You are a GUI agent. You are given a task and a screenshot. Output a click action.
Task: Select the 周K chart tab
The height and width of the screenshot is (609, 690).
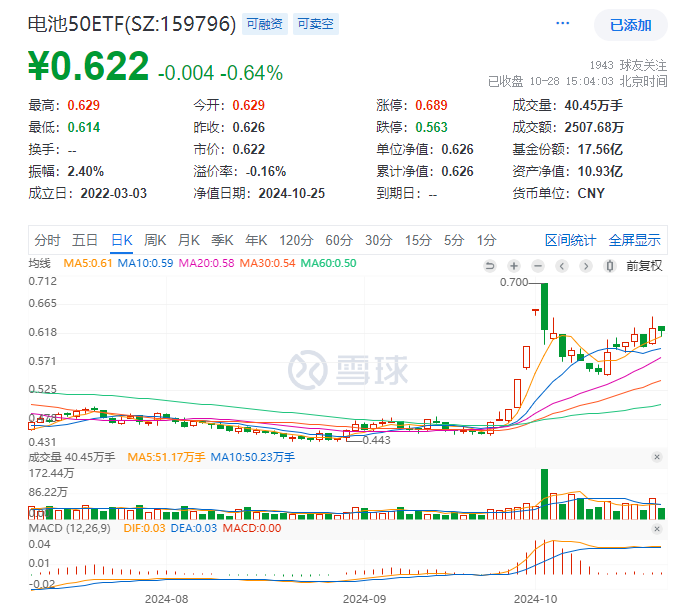click(x=155, y=240)
